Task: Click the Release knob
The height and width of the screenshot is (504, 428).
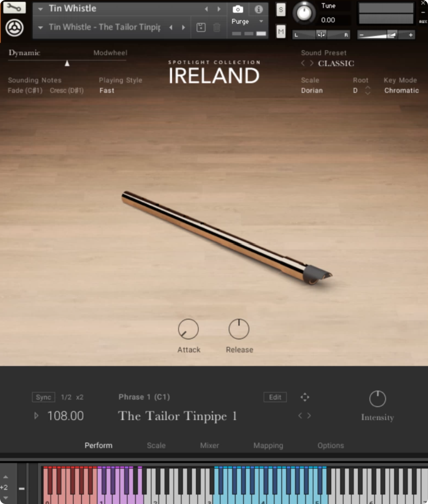Action: 239,329
